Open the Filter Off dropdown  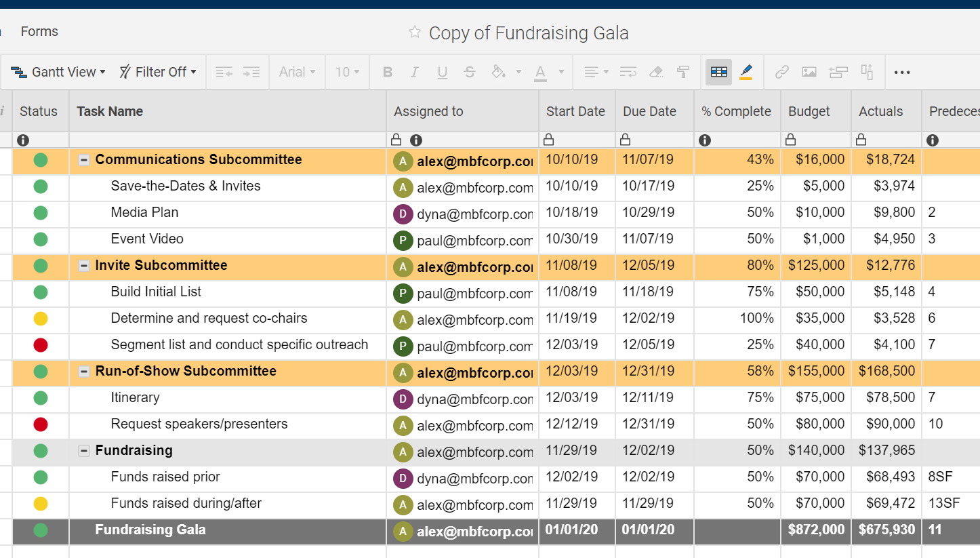coord(158,72)
